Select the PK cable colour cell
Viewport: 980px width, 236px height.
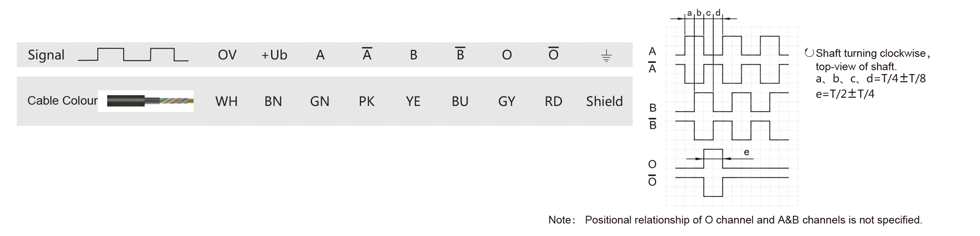(x=367, y=101)
